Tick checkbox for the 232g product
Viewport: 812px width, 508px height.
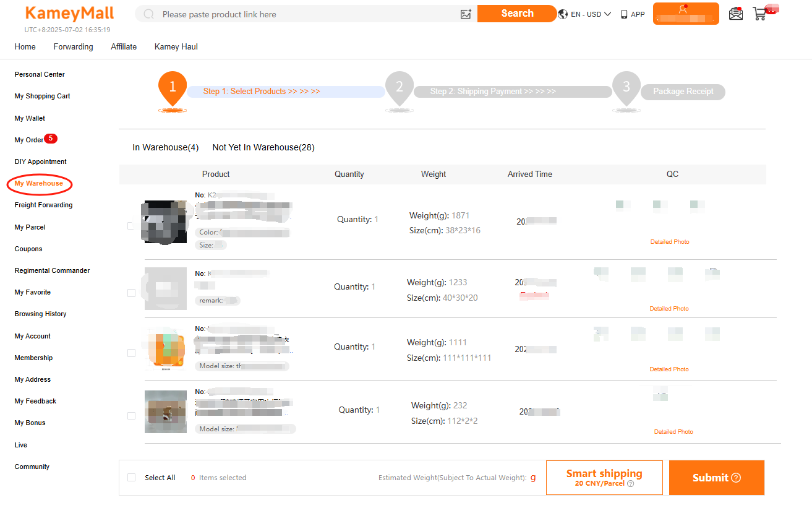(131, 416)
